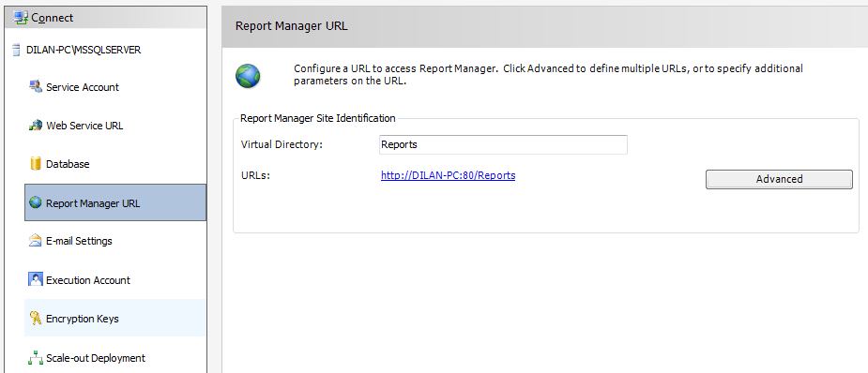Open E-mail Settings page
The image size is (868, 373).
(79, 242)
